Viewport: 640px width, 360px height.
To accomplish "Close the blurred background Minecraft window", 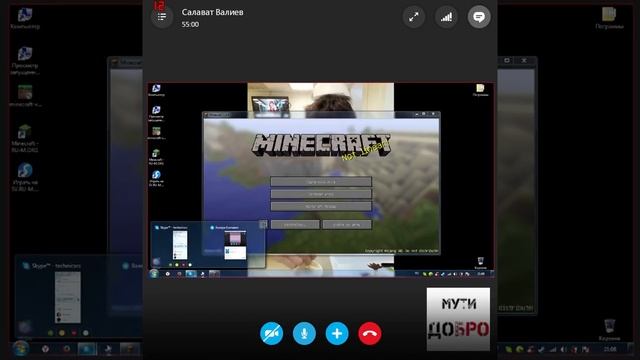I will [x=524, y=60].
